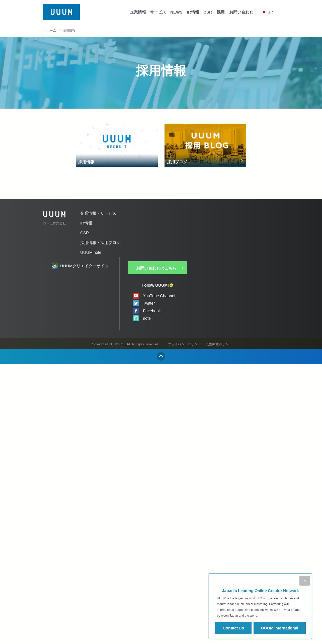Open 企業情報・サービス in the top navigation
The height and width of the screenshot is (644, 322).
click(x=148, y=12)
